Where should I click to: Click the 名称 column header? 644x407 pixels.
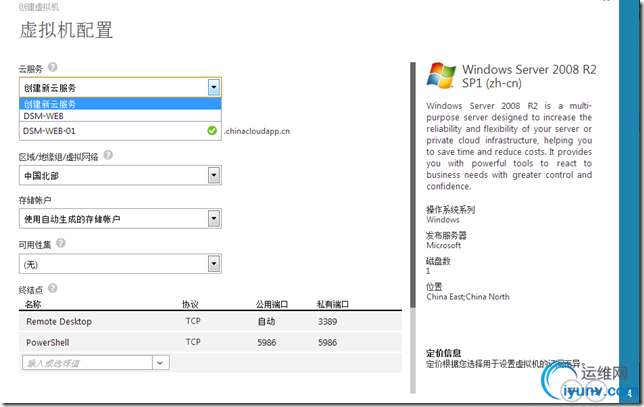point(33,304)
